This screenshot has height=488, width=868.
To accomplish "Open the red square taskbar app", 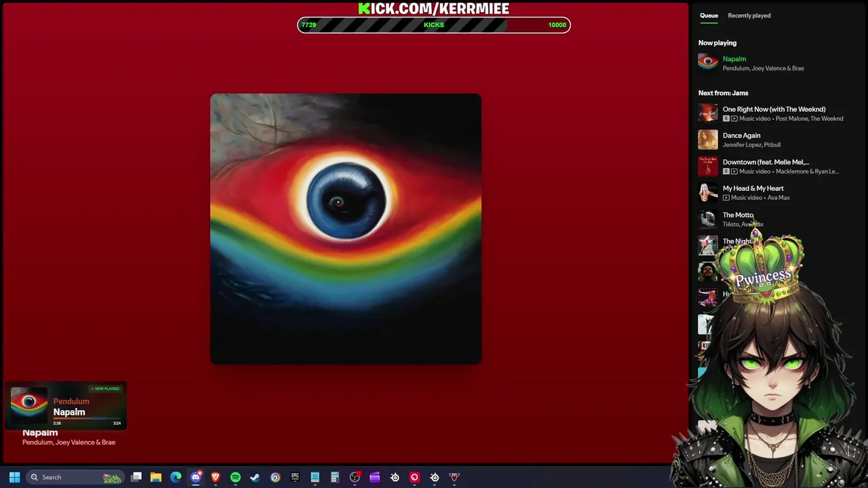I will tap(414, 477).
